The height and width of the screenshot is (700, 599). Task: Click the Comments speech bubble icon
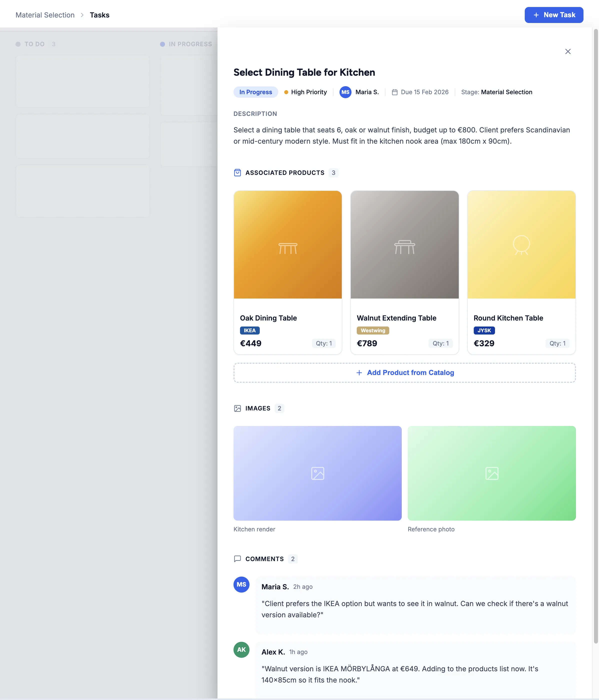[237, 559]
